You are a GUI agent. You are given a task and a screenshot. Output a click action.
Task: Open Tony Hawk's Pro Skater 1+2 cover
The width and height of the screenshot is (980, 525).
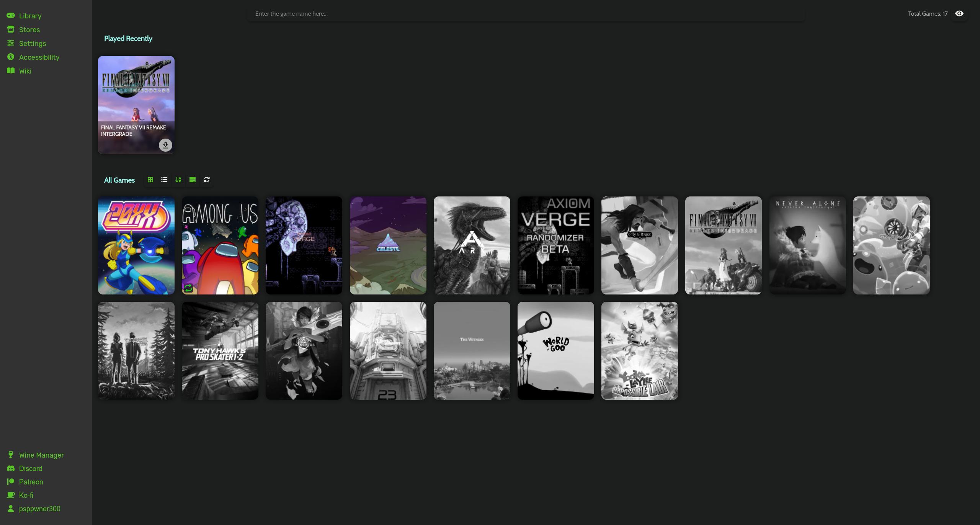(220, 351)
